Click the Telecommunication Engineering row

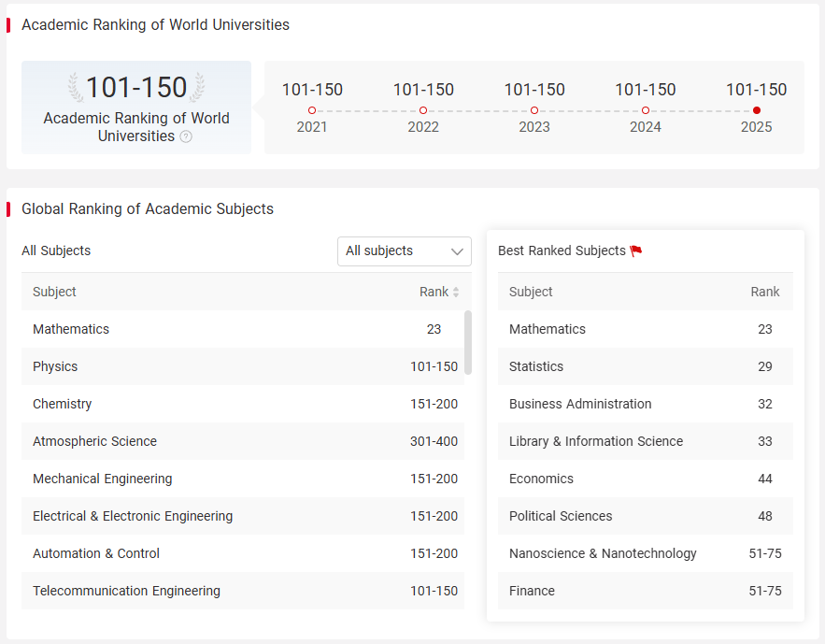coord(243,591)
